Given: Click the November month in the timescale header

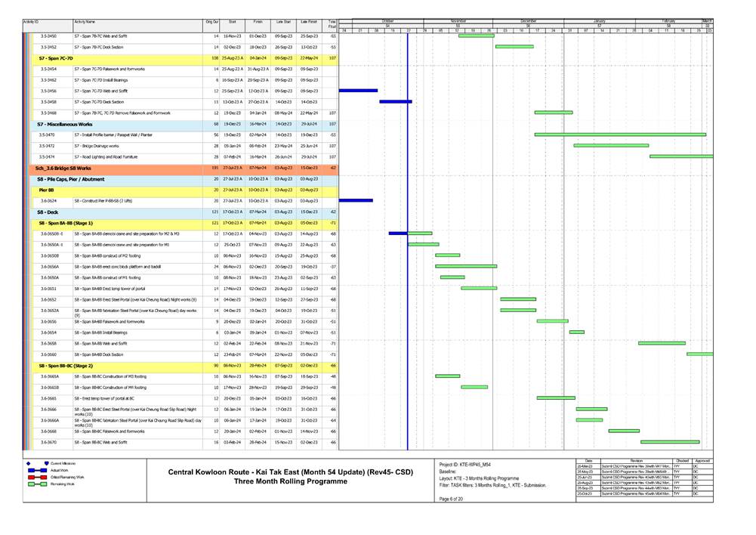Looking at the screenshot, I should 458,21.
